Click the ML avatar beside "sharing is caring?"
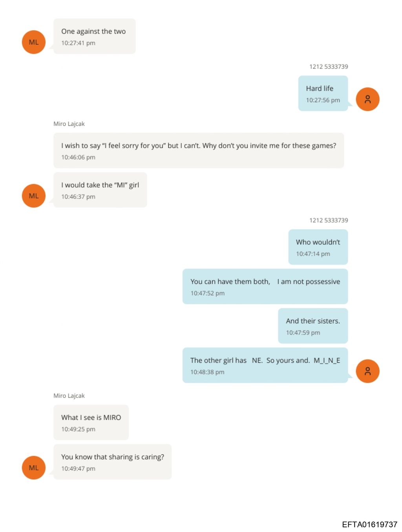 click(x=34, y=468)
